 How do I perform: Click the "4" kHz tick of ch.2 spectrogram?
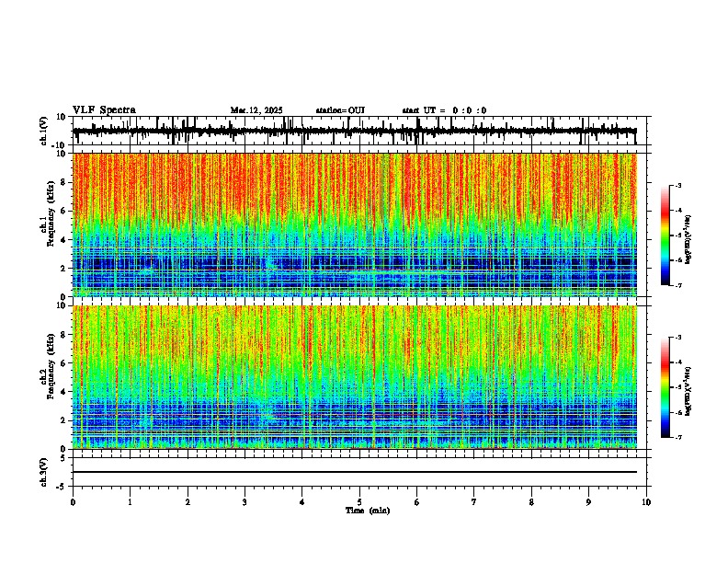point(64,392)
